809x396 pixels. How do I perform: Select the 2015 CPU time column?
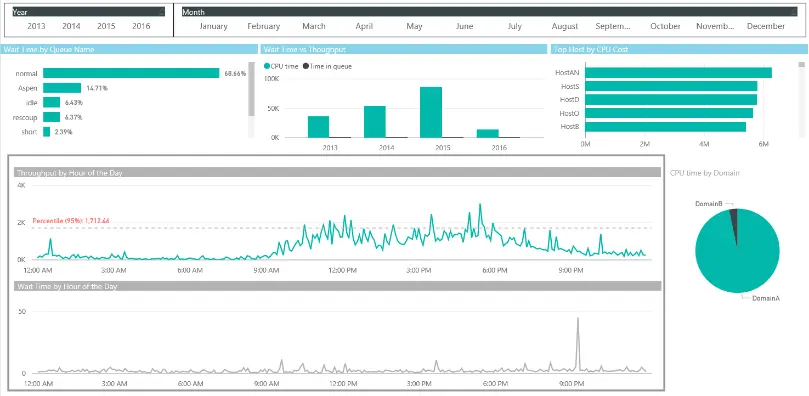tap(431, 112)
